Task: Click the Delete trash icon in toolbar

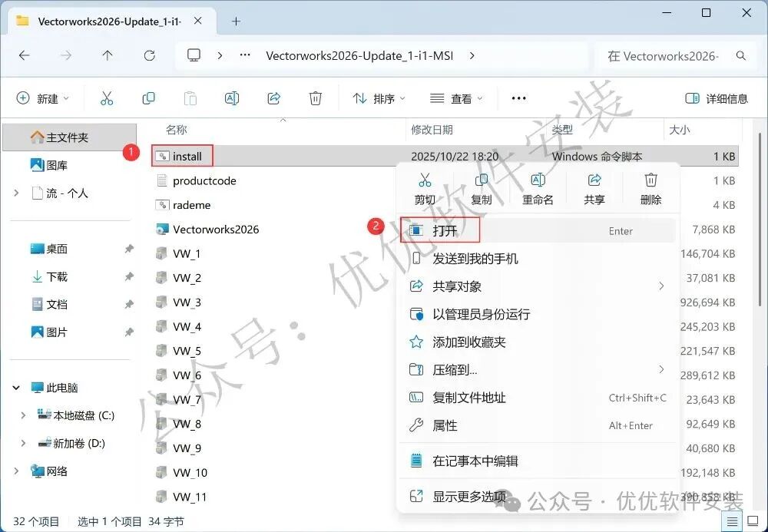Action: 316,98
